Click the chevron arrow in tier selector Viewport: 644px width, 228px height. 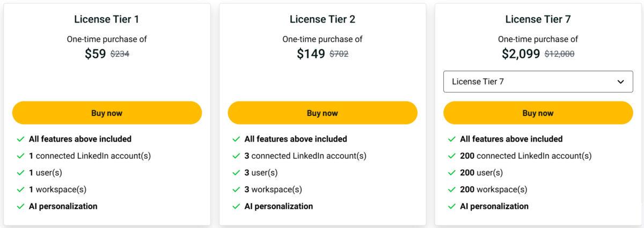point(621,82)
